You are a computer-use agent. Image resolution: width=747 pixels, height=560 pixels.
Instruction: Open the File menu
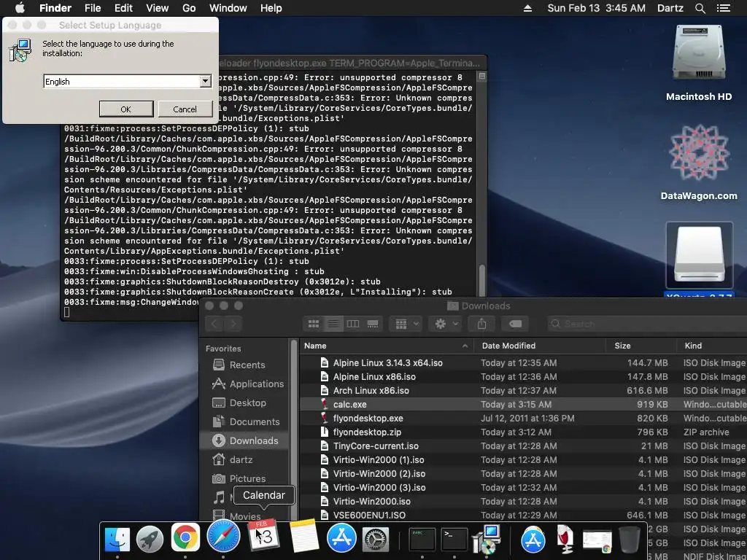[93, 8]
